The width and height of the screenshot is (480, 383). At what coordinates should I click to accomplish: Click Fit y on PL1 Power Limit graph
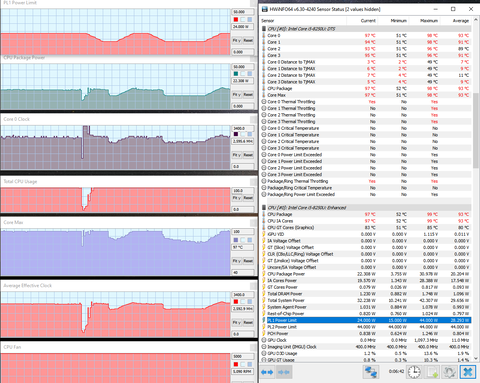(x=237, y=40)
